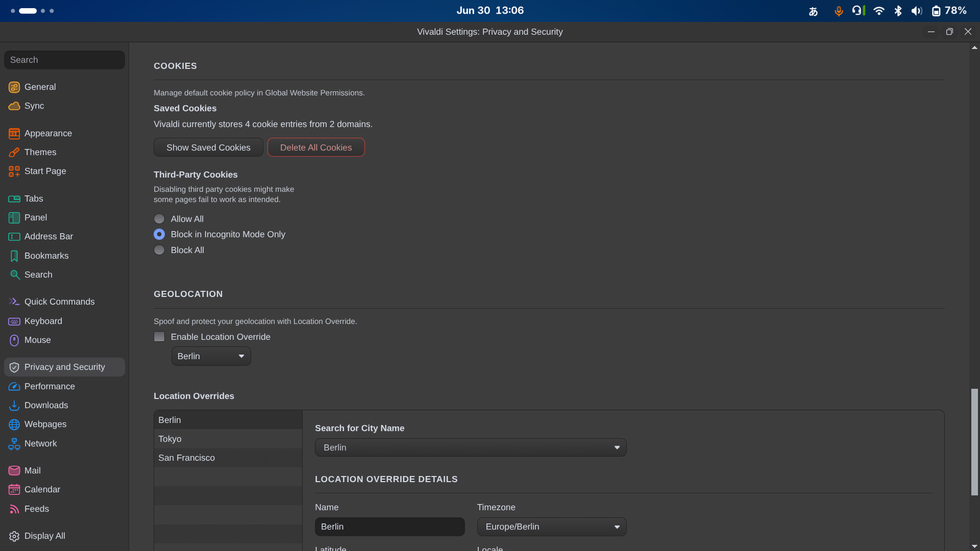
Task: Open the clock showing Jun 30 13:06
Action: coord(490,11)
